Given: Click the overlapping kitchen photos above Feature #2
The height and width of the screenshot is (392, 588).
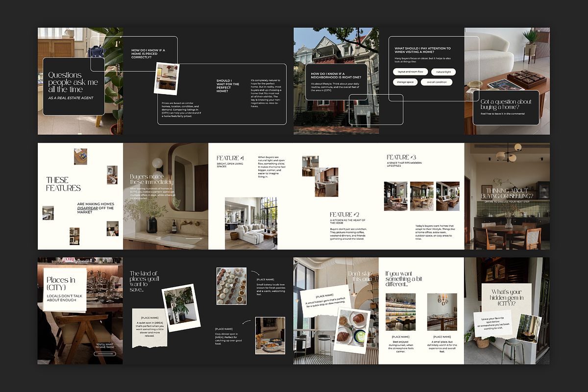Looking at the screenshot, I should (x=320, y=176).
